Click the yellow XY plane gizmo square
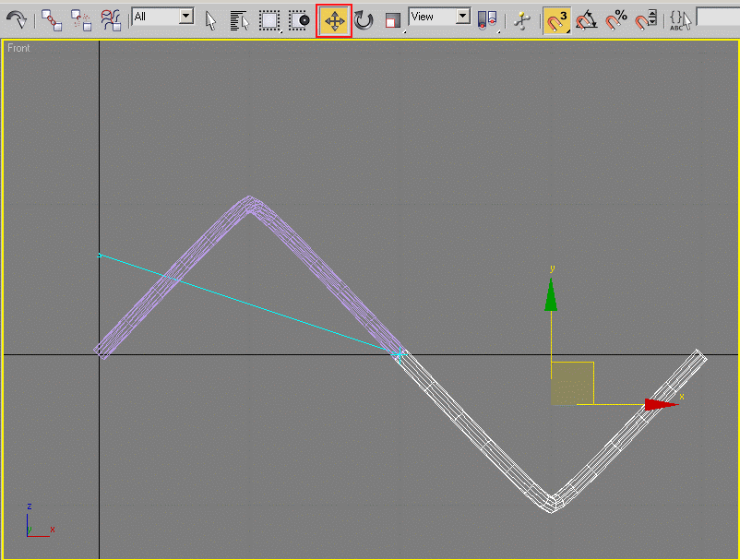 coord(572,383)
